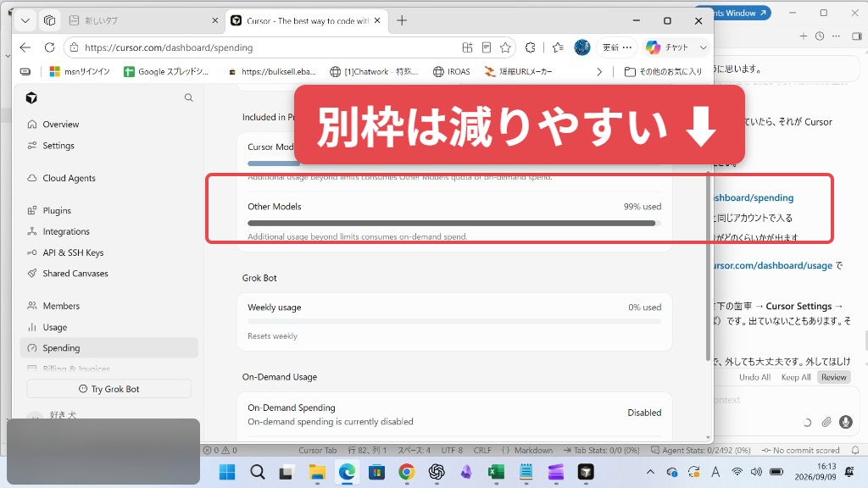Open the browser profile avatar
The width and height of the screenshot is (868, 488).
coord(581,47)
